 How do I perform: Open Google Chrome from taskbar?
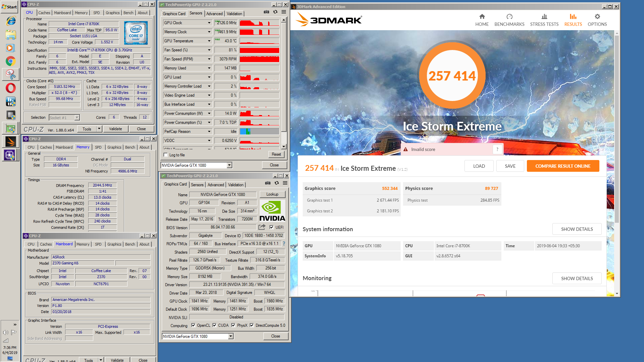[x=11, y=61]
